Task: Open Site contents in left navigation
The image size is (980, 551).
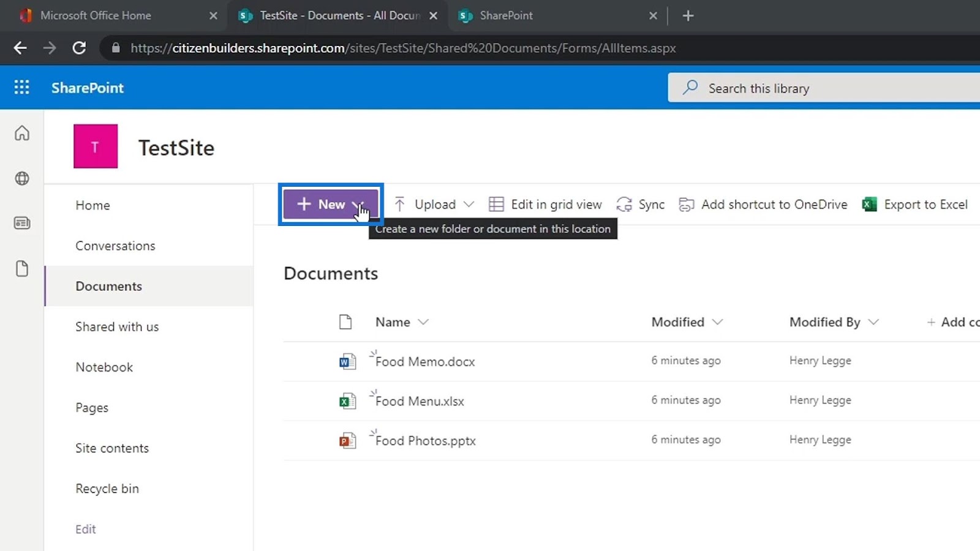Action: (112, 448)
